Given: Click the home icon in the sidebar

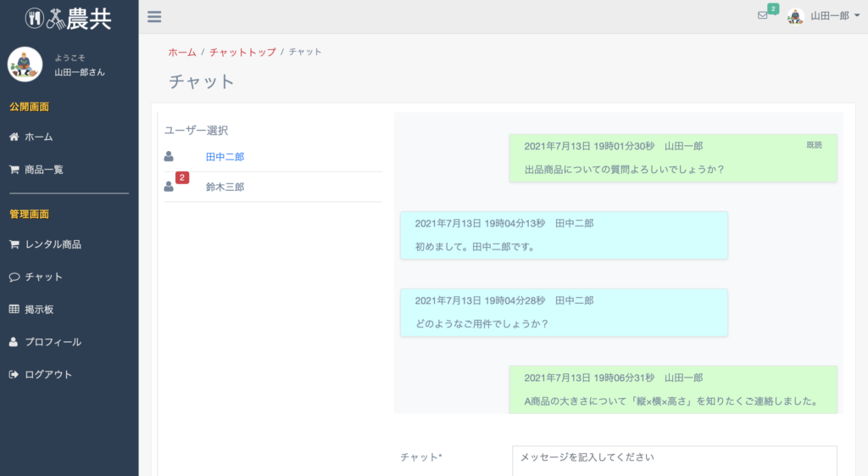Looking at the screenshot, I should tap(14, 137).
